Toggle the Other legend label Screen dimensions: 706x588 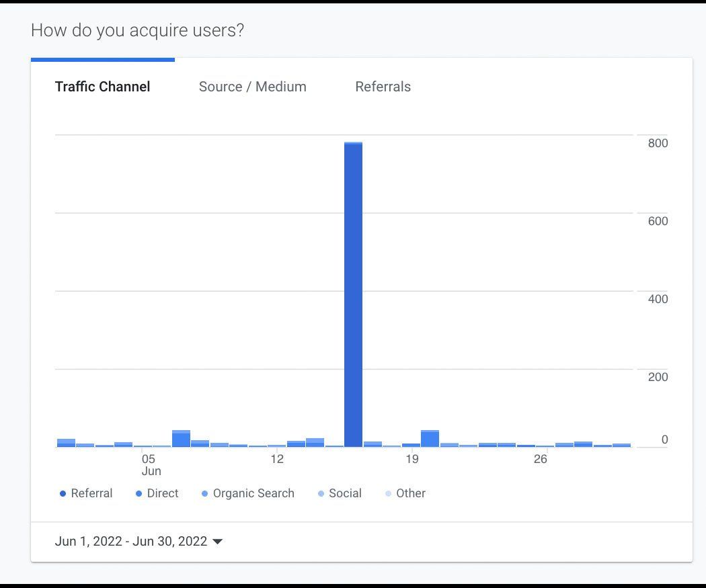pos(411,493)
